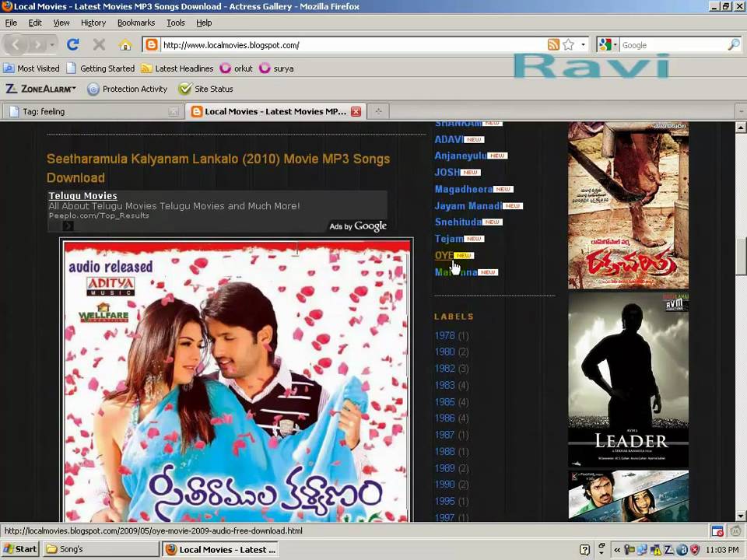Open a new tab with plus button

tap(379, 111)
